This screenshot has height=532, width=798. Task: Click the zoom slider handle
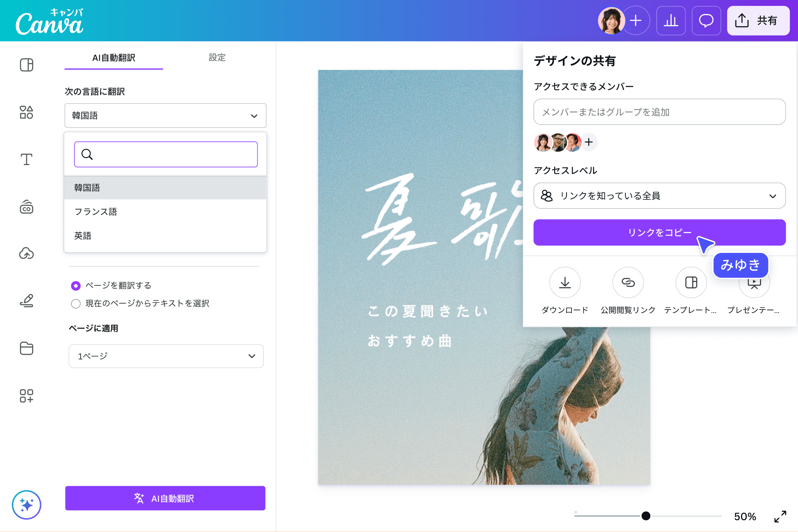pyautogui.click(x=646, y=516)
